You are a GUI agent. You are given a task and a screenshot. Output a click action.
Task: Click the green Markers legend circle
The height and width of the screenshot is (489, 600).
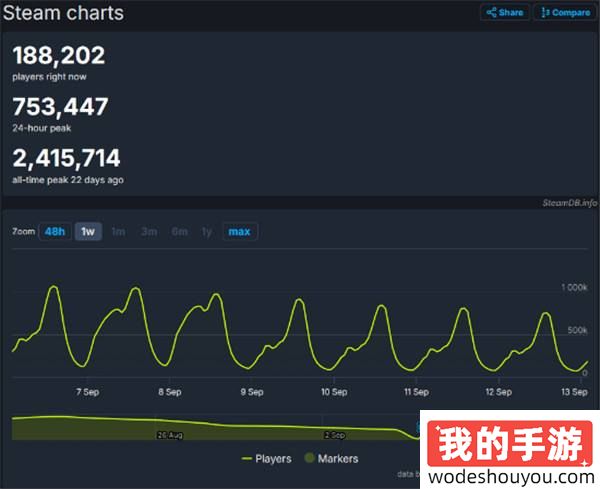309,459
